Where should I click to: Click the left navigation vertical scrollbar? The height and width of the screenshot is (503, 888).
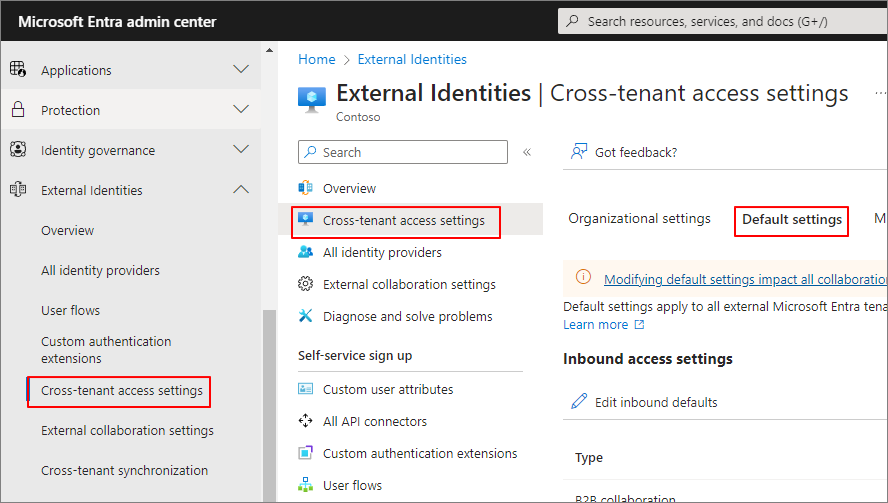pyautogui.click(x=270, y=405)
